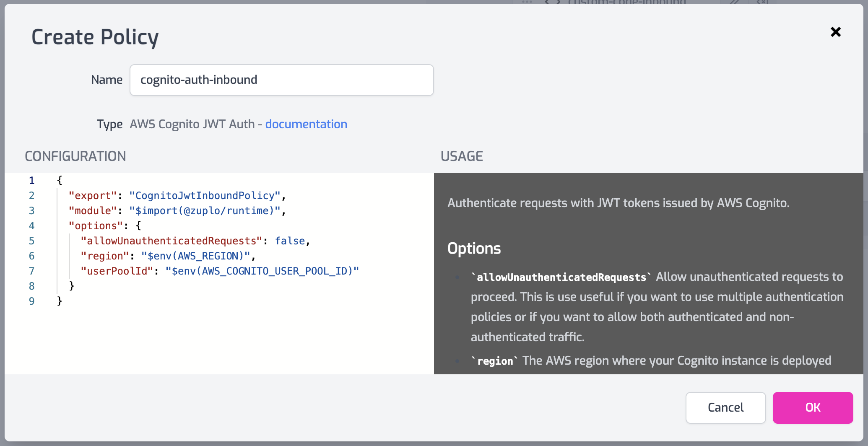Click the "$env(AWS_COGNITO_USER_POOL_ID)" value
Viewport: 868px width, 446px height.
click(x=262, y=271)
